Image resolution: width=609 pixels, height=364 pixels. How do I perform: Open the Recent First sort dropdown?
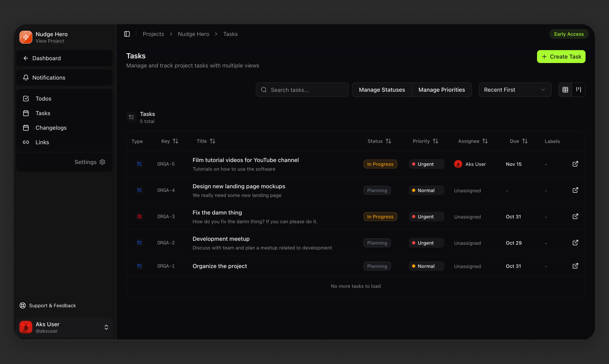tap(515, 90)
